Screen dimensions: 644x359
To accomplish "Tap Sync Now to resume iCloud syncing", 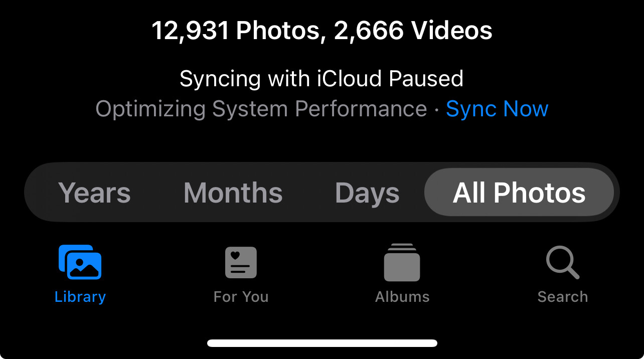I will point(497,108).
